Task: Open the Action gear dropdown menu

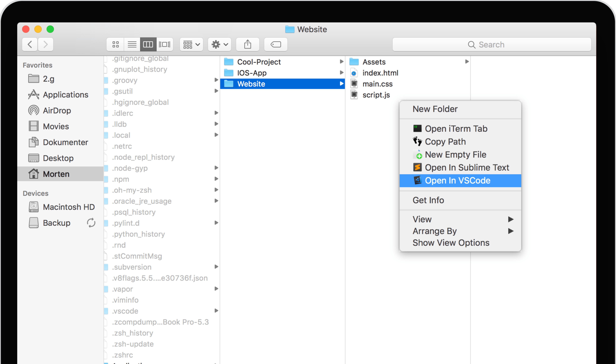Action: [x=219, y=44]
